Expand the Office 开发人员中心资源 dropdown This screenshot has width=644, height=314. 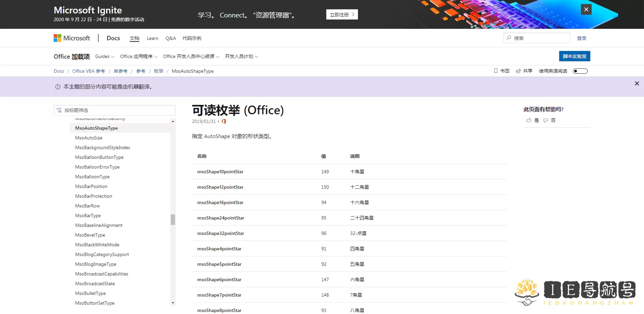(191, 56)
